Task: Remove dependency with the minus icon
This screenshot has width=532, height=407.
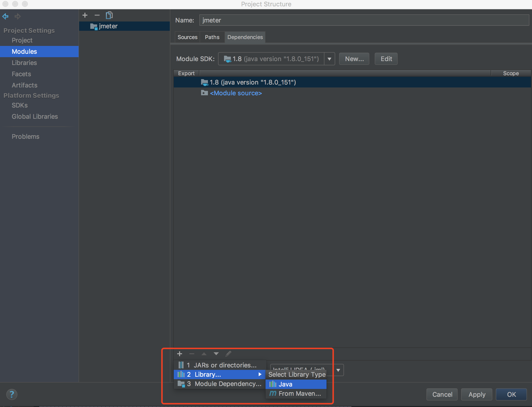Action: point(192,353)
